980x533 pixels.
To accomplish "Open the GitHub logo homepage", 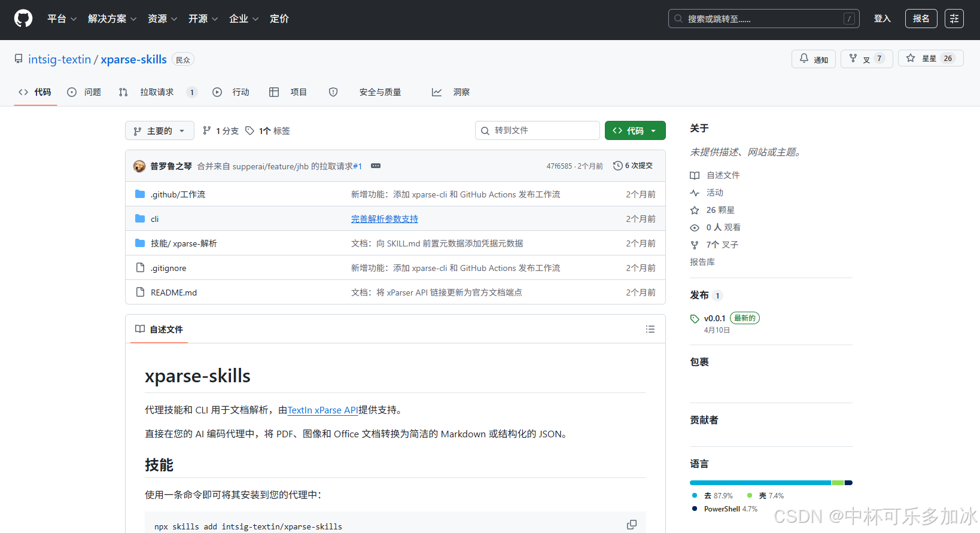I will pyautogui.click(x=23, y=19).
